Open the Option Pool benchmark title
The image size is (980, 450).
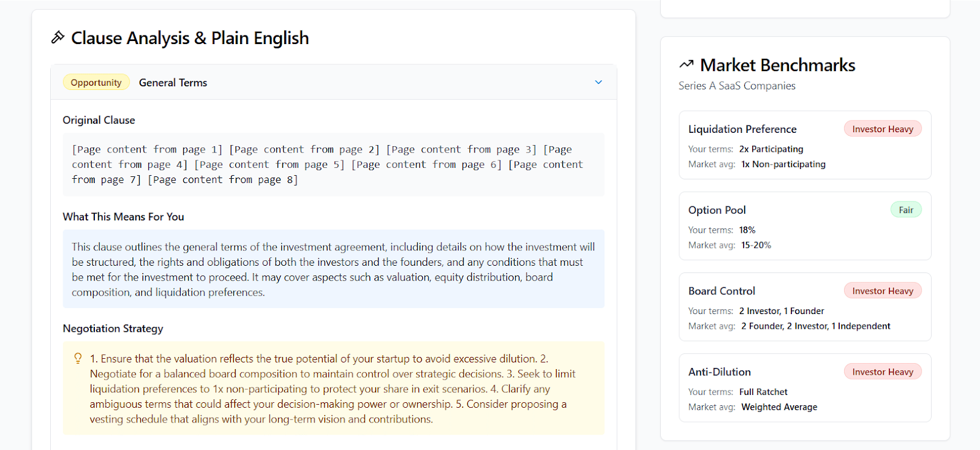pyautogui.click(x=717, y=210)
